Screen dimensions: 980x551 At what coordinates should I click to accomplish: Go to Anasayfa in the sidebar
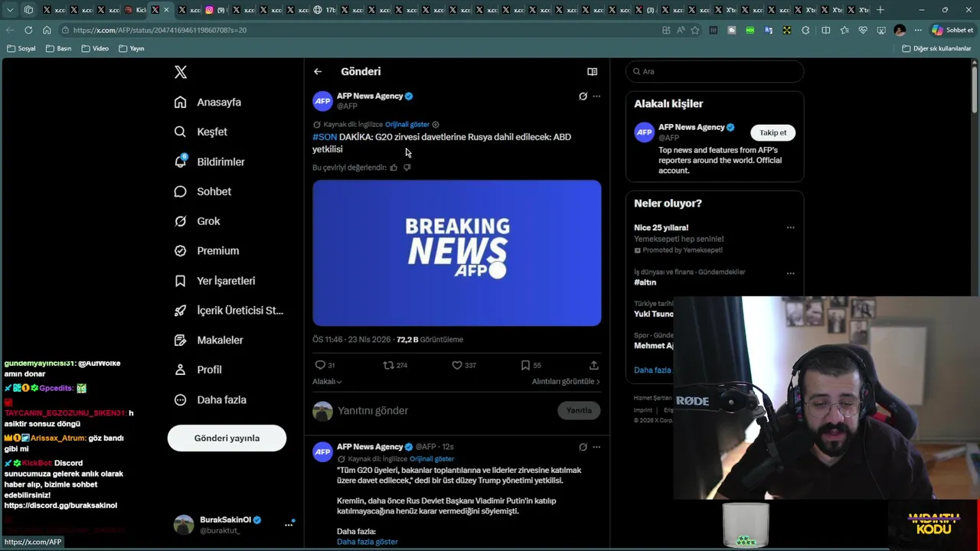click(x=207, y=102)
